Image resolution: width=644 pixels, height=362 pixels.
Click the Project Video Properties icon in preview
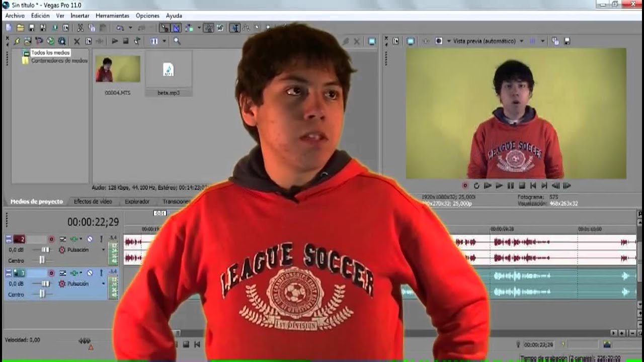396,41
